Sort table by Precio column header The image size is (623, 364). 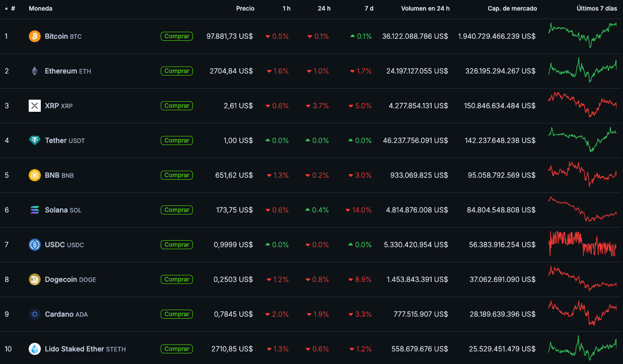click(245, 9)
